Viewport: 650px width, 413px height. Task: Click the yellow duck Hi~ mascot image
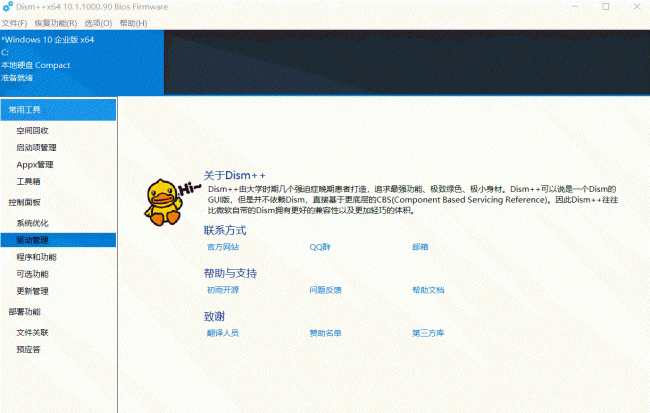pyautogui.click(x=171, y=202)
